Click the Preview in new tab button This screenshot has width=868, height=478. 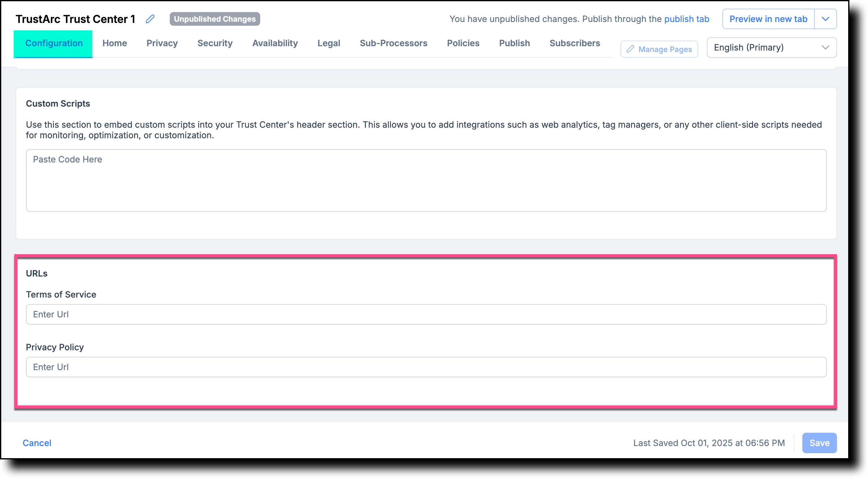(x=768, y=19)
